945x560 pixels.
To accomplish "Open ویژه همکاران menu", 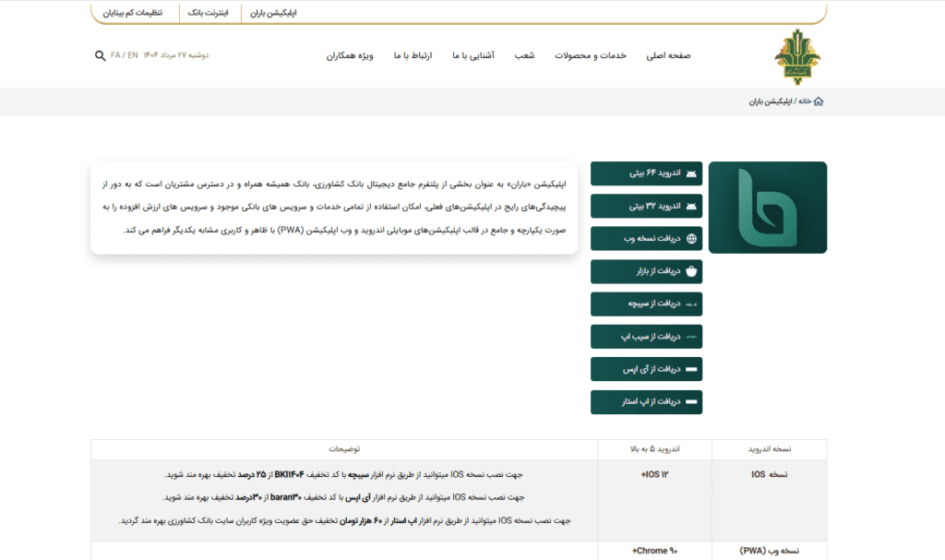I will [350, 55].
